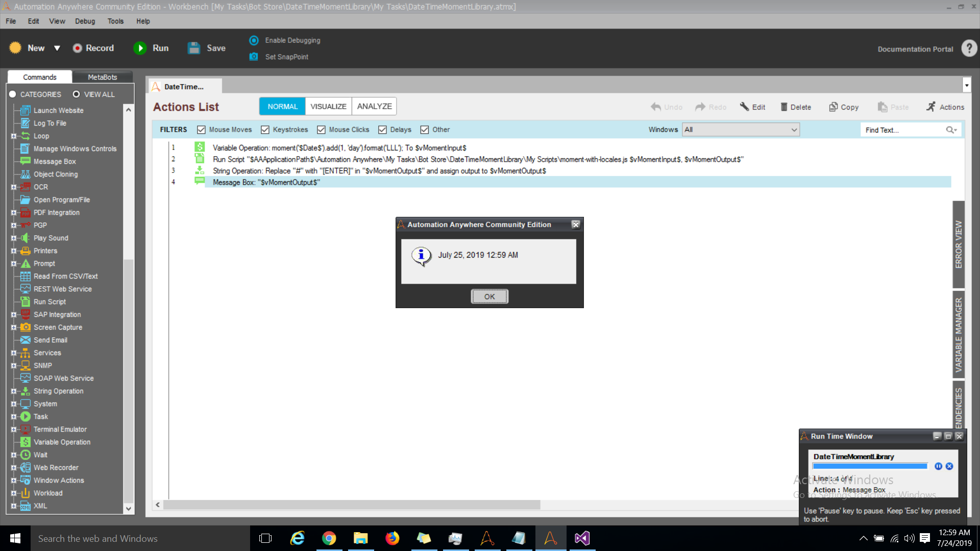Click the Run Script command icon
This screenshot has width=980, height=551.
click(x=25, y=302)
